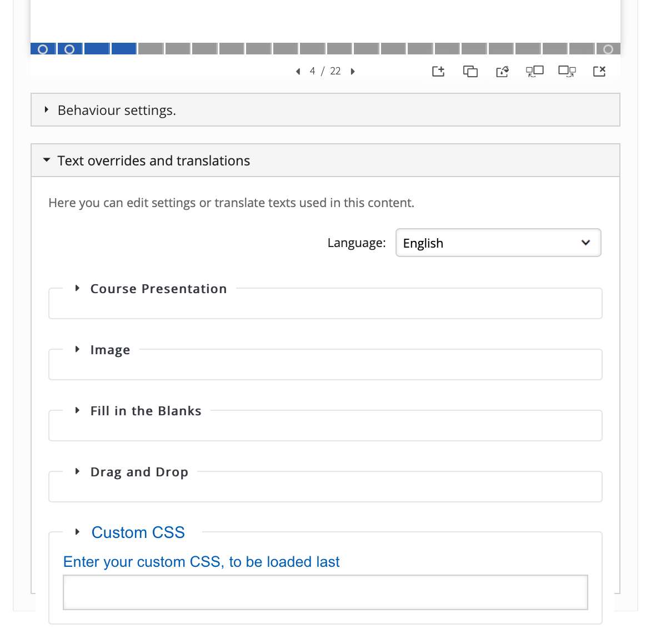Expand the Image translations group

(x=110, y=350)
